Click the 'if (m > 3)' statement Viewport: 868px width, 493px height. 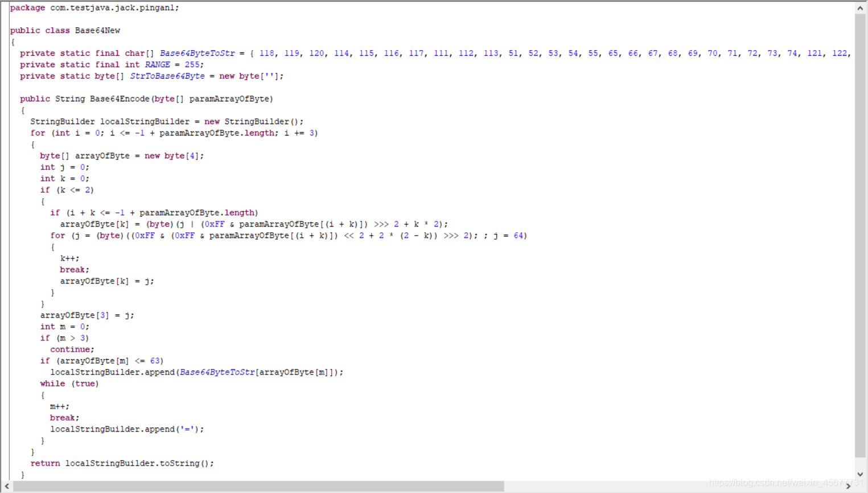click(x=64, y=338)
